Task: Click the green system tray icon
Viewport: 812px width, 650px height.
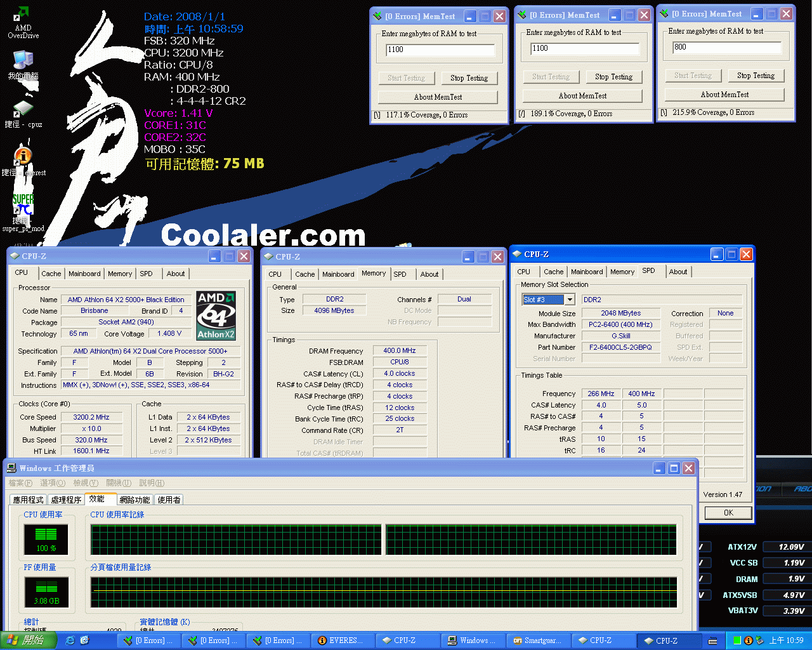Action: [737, 640]
